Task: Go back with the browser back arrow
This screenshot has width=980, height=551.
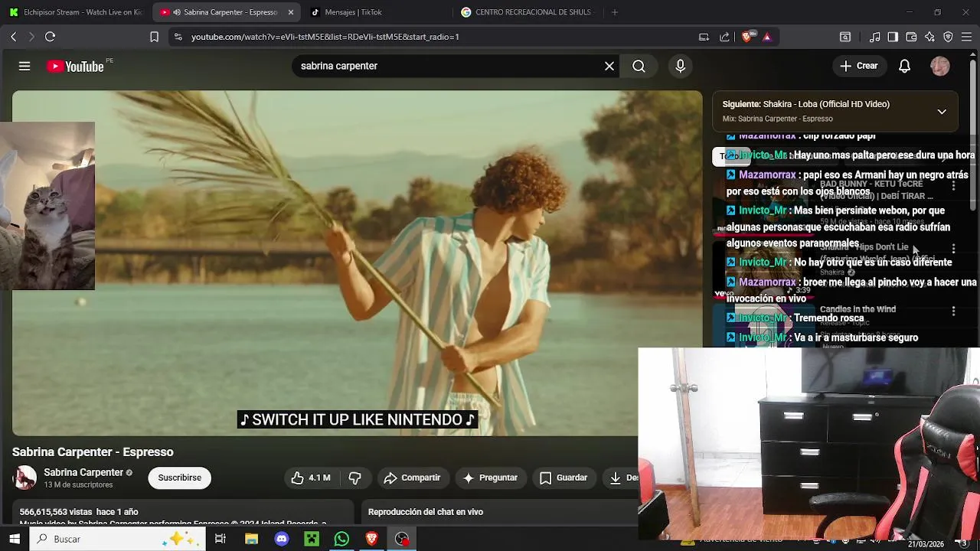Action: tap(13, 37)
